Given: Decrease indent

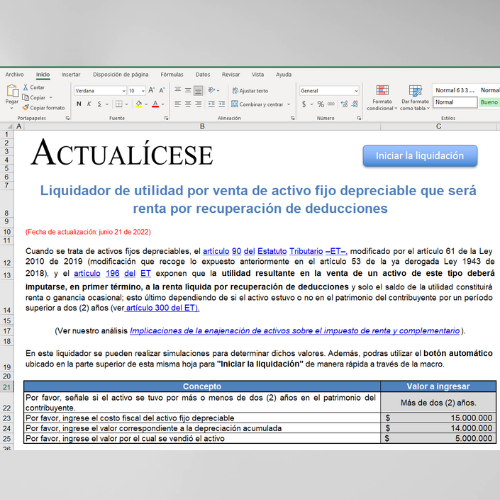Looking at the screenshot, I should point(211,104).
